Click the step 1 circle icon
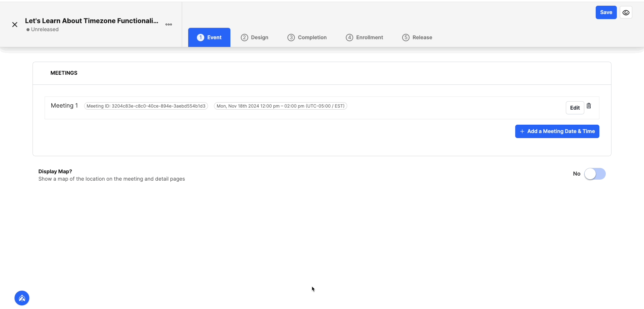This screenshot has width=644, height=309. (200, 38)
